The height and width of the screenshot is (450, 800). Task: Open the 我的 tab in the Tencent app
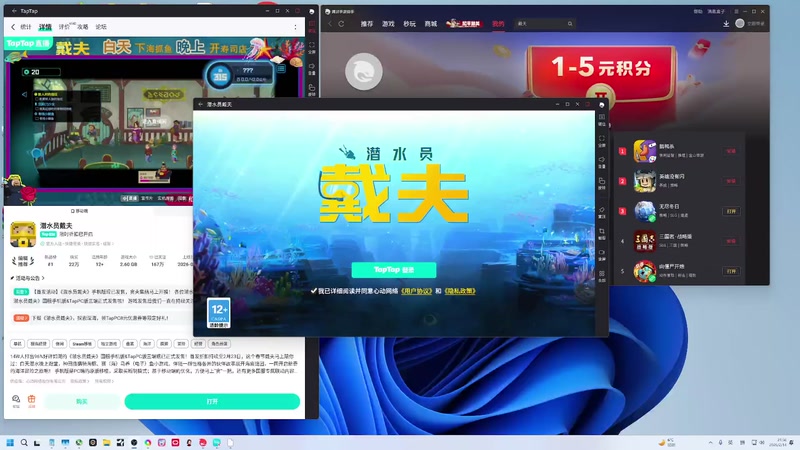[498, 23]
